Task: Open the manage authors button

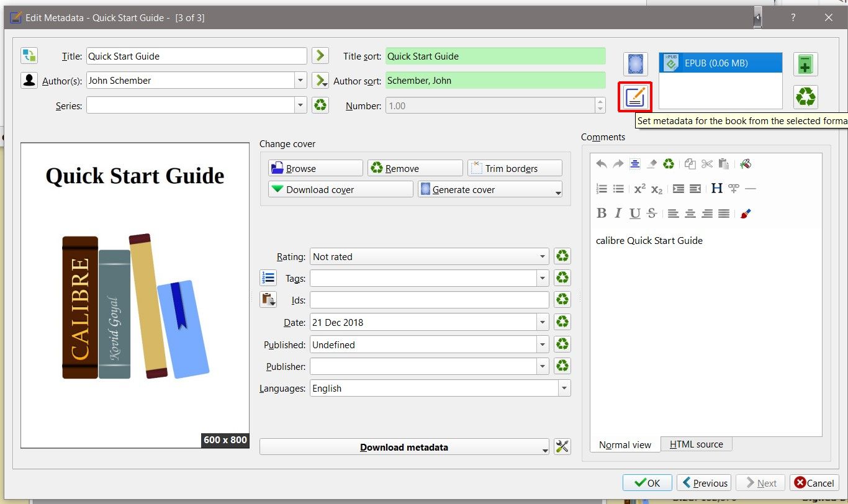Action: point(29,80)
